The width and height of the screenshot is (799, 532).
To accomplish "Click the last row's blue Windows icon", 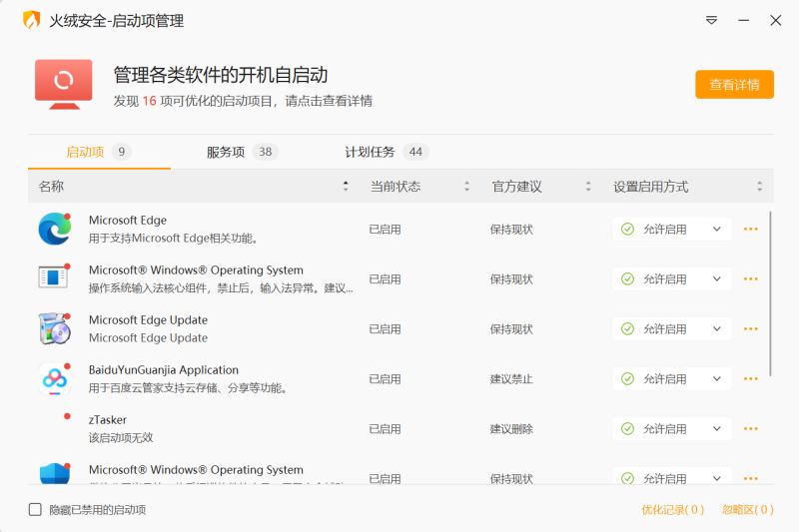I will click(x=55, y=473).
